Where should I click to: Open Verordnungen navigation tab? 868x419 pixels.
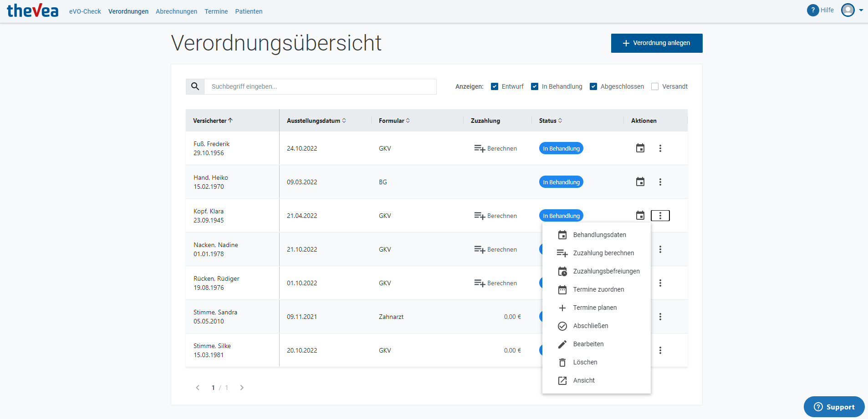tap(128, 11)
